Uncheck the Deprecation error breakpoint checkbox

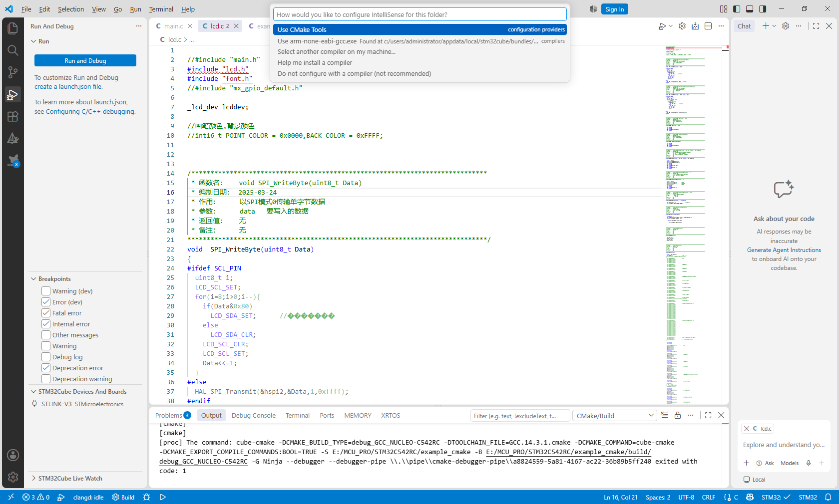tap(46, 368)
